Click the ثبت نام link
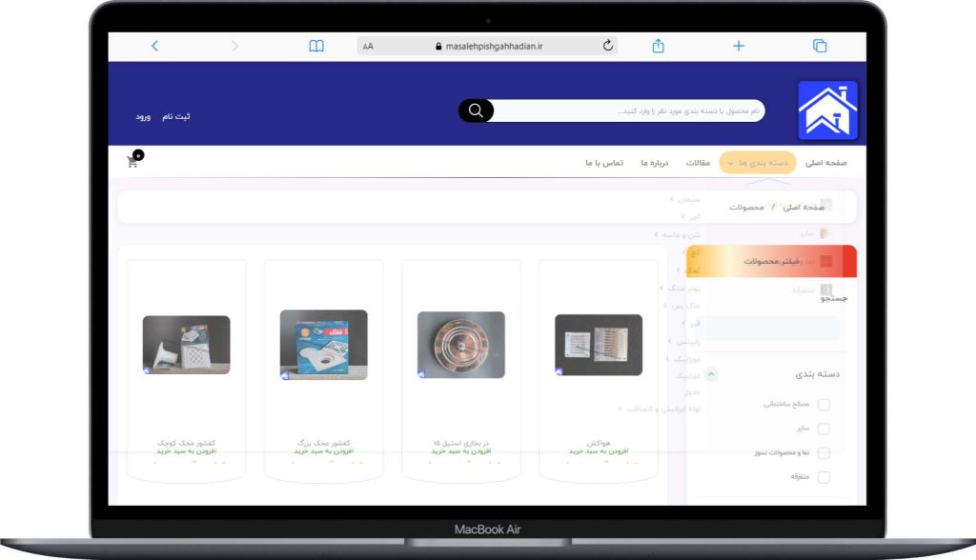The image size is (976, 560). pyautogui.click(x=174, y=116)
